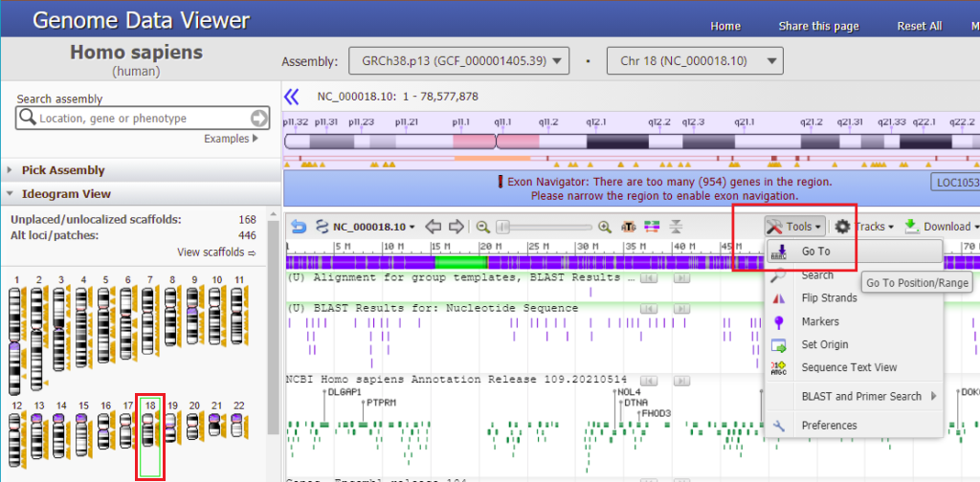Click the View scaffolds link
The width and height of the screenshot is (980, 482).
click(x=217, y=252)
